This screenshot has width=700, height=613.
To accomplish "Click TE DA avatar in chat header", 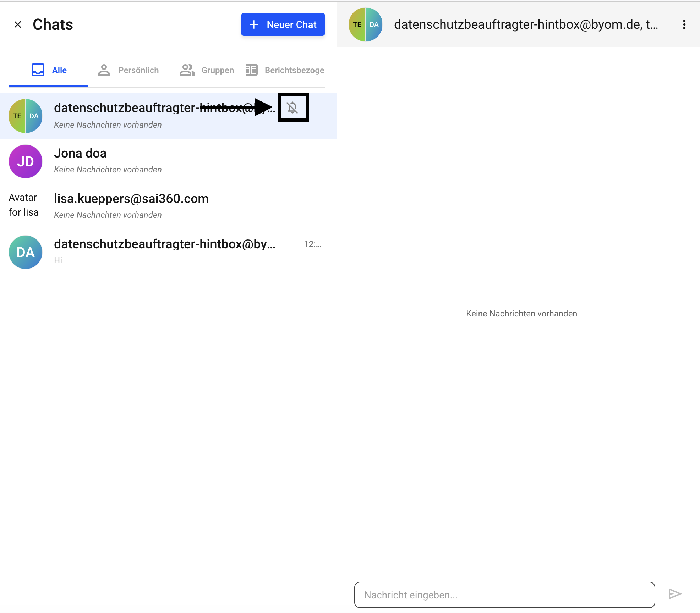I will click(x=366, y=24).
